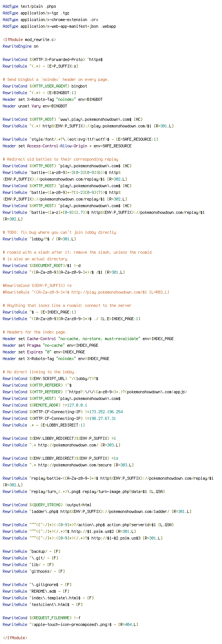
Task: Select the line ending in '.crx'
Action: pos(50,20)
